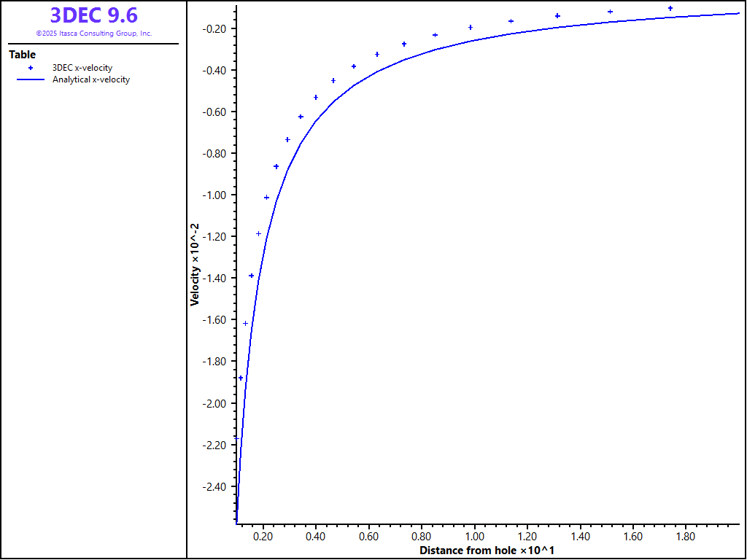Click the blue line sample in legend
This screenshot has width=747, height=560.
31,80
